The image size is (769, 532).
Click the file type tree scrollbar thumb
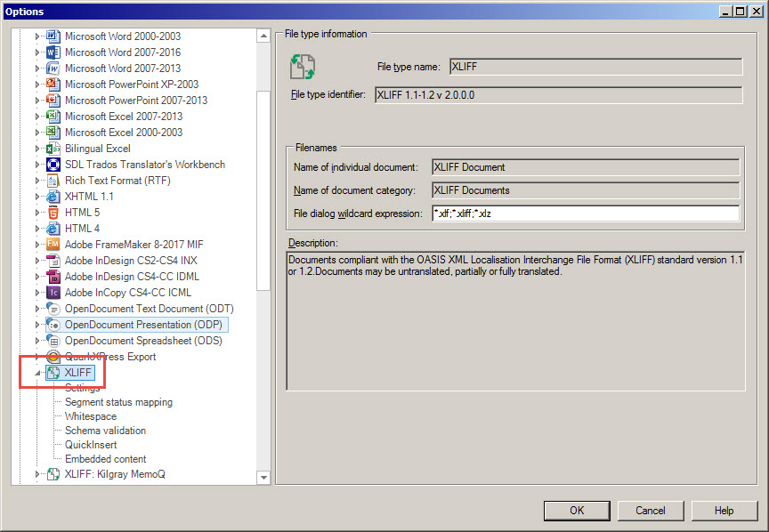[x=263, y=190]
